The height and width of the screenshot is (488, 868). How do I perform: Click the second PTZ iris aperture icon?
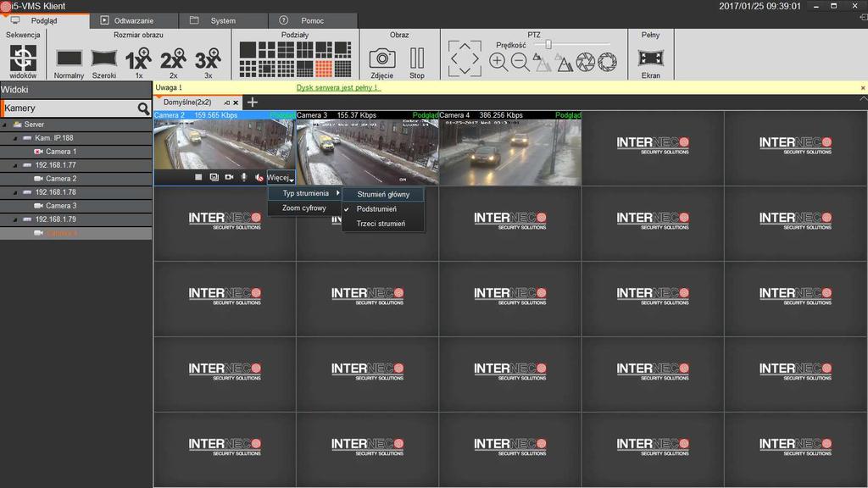607,62
